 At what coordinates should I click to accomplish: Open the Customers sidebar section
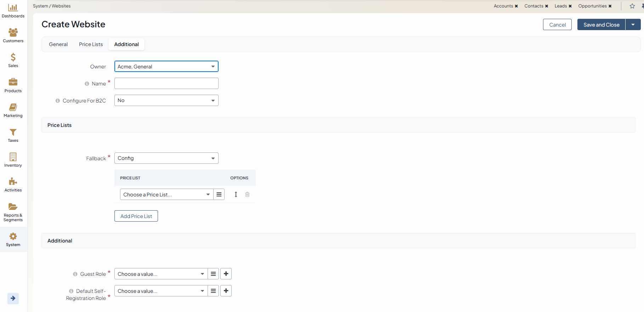point(13,35)
